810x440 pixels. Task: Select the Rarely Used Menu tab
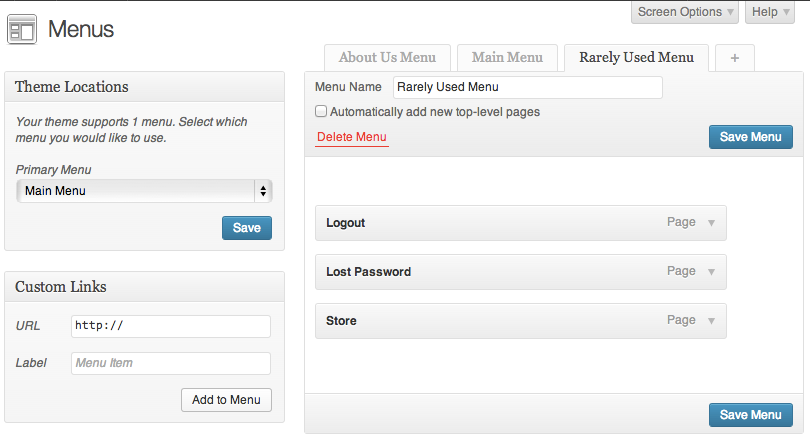636,58
